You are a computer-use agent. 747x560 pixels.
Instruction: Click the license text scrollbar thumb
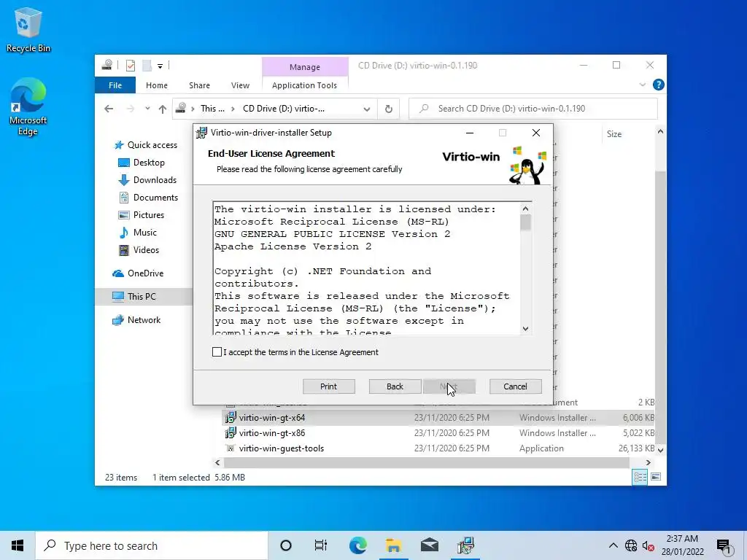click(x=525, y=222)
